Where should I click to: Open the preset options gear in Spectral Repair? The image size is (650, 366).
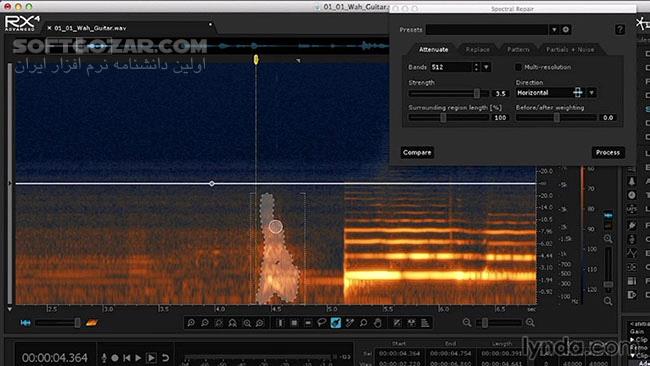point(566,29)
